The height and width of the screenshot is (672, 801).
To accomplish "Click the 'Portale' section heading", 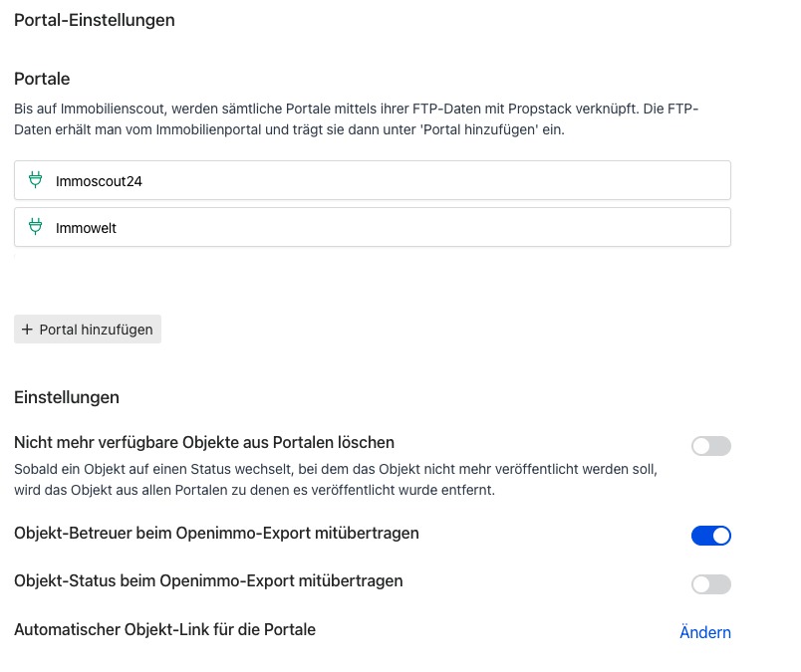I will coord(42,79).
